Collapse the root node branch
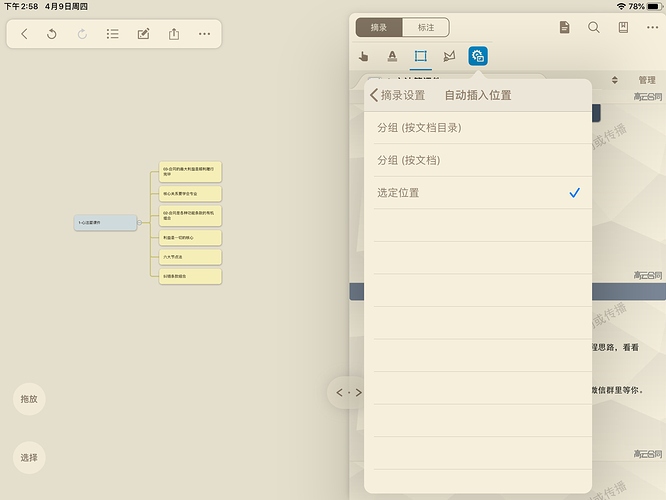 (139, 223)
